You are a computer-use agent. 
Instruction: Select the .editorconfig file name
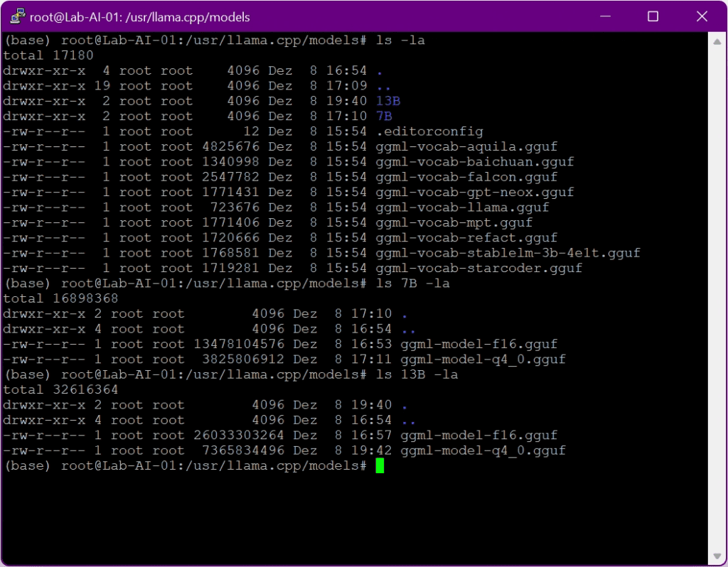tap(429, 131)
